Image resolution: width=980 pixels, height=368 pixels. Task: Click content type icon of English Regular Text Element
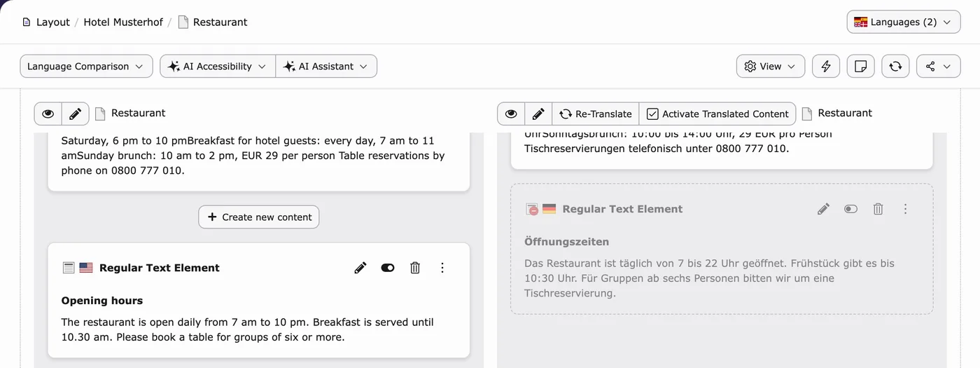(x=69, y=268)
